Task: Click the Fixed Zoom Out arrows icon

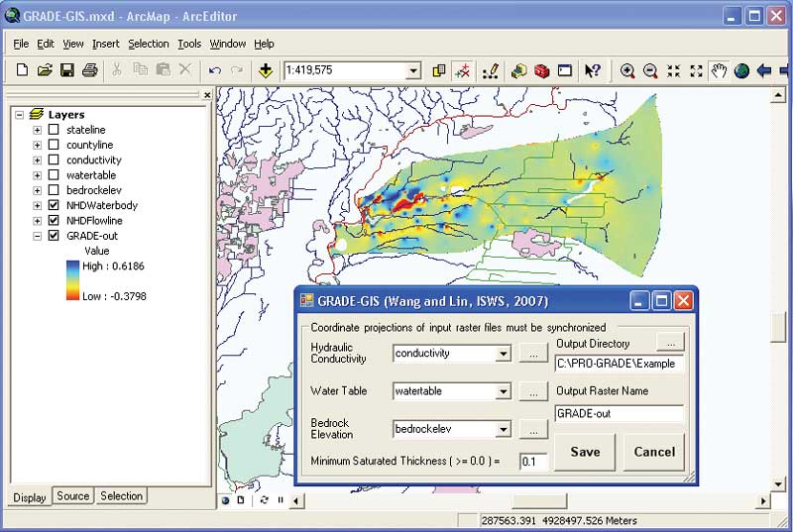Action: (x=696, y=70)
